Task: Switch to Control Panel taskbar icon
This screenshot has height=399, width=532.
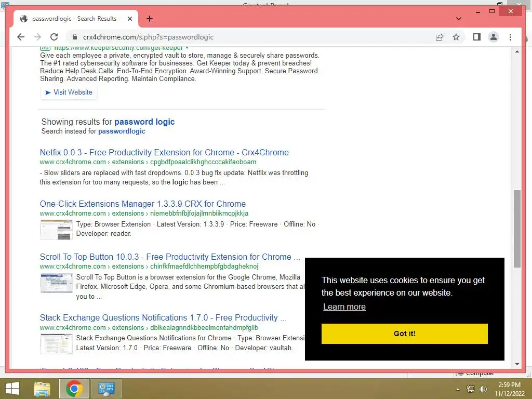Action: (x=106, y=389)
